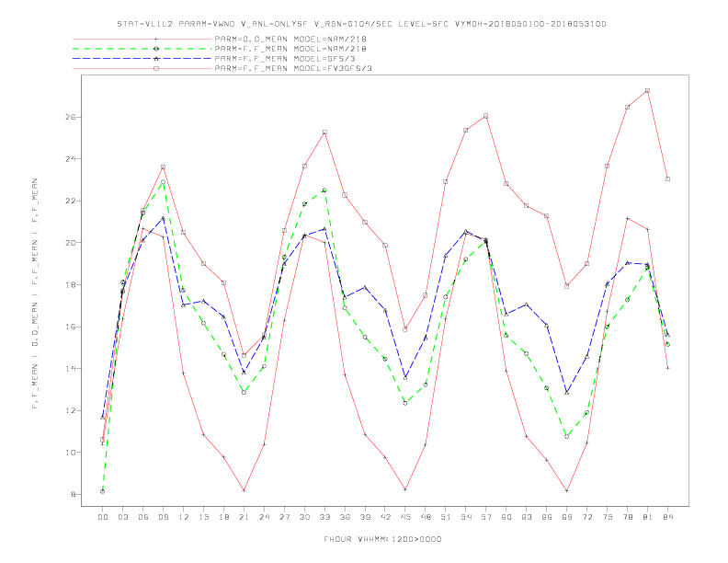Click y-axis tick label 10
This screenshot has height=563, width=728.
tap(70, 453)
